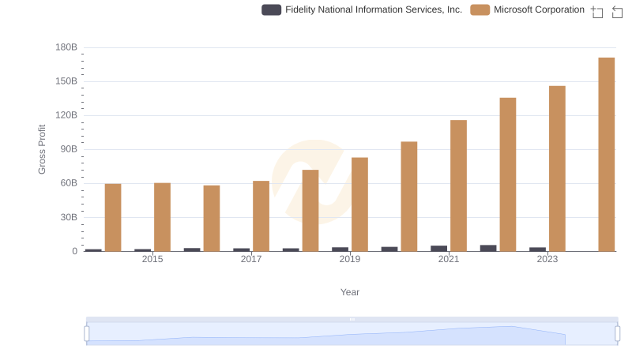Viewport: 632px width, 364px height.
Task: Click the 90B y-axis label
Action: click(69, 149)
